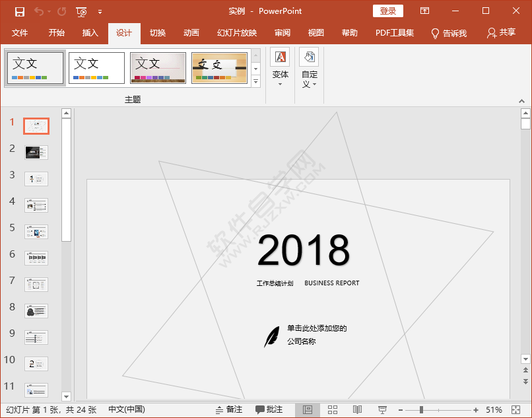Click slide panel scroll down arrow
The image size is (532, 418).
click(66, 396)
